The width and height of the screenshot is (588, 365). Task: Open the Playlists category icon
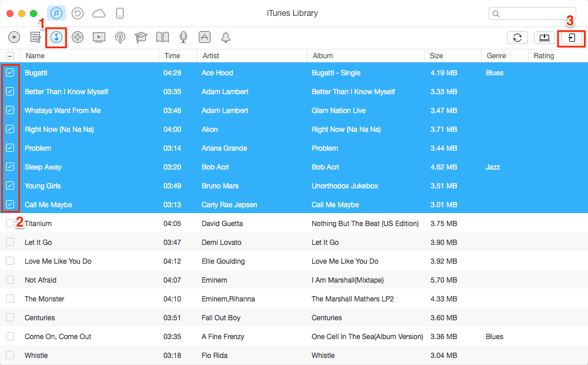pyautogui.click(x=36, y=37)
